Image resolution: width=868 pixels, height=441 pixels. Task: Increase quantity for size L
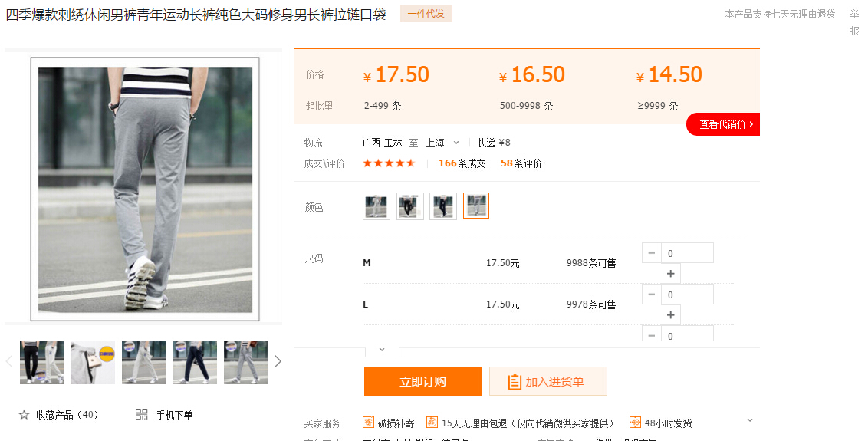tap(670, 315)
